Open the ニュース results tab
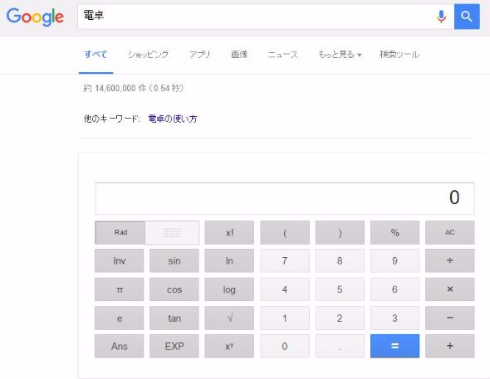Screen dimensions: 490x379 click(283, 54)
